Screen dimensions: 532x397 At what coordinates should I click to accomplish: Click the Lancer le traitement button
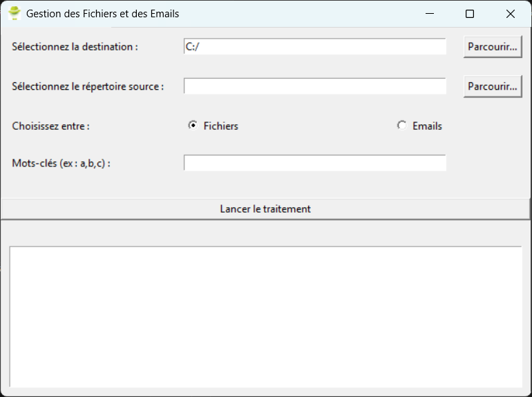click(x=265, y=209)
